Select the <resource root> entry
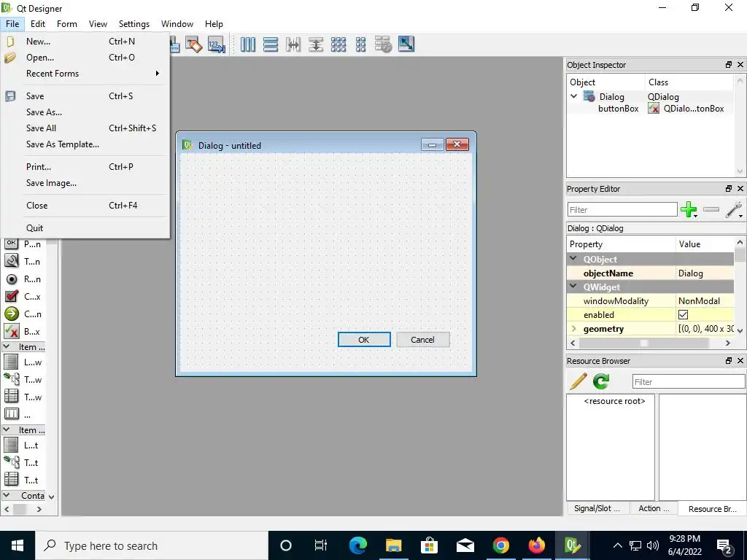The height and width of the screenshot is (560, 747). (614, 401)
